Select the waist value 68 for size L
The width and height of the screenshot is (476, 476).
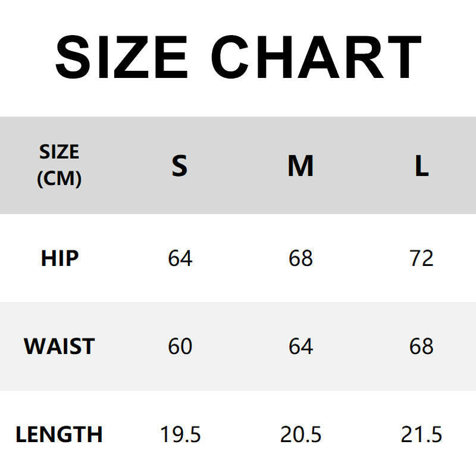tap(421, 346)
